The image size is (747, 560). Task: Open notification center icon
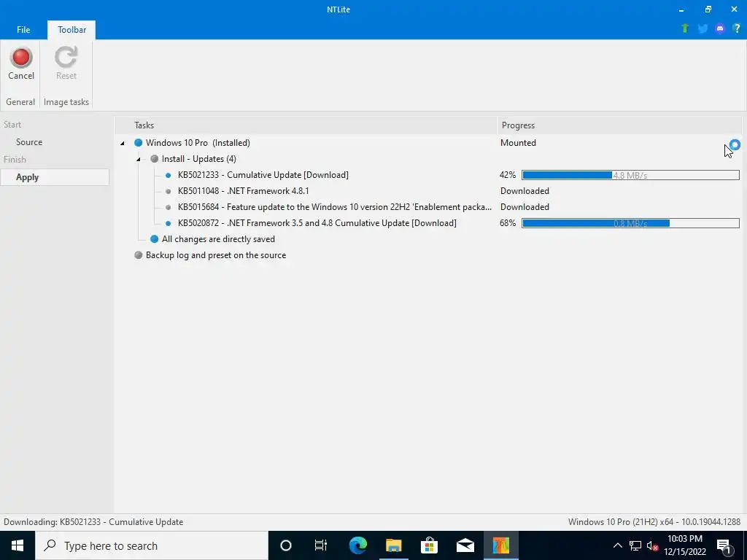[x=723, y=545]
